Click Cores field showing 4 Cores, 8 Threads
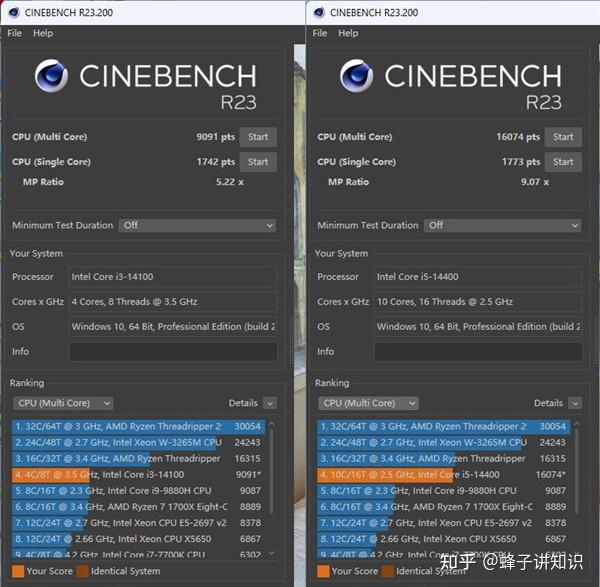 173,302
